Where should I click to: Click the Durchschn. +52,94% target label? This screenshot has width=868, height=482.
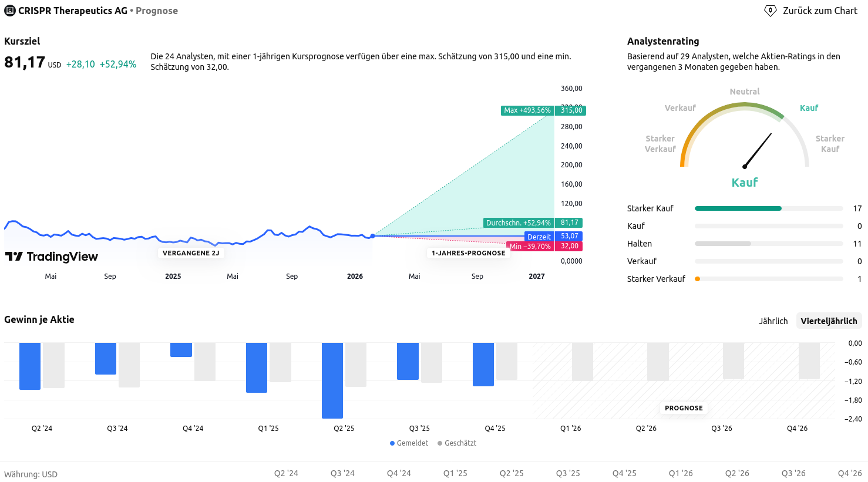click(x=518, y=223)
